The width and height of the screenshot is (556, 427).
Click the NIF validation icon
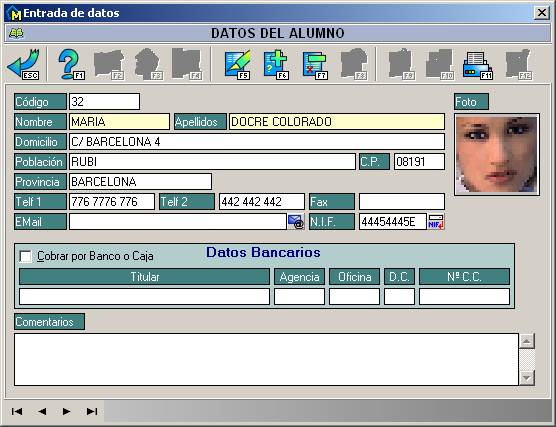coord(436,222)
